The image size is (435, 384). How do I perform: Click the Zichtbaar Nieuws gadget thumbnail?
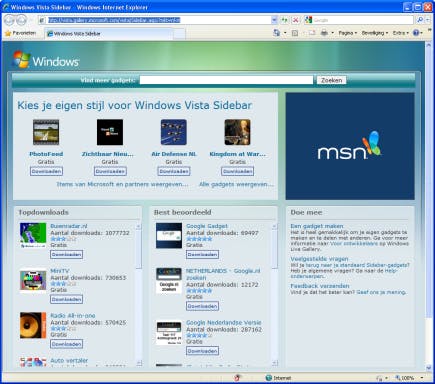click(110, 132)
